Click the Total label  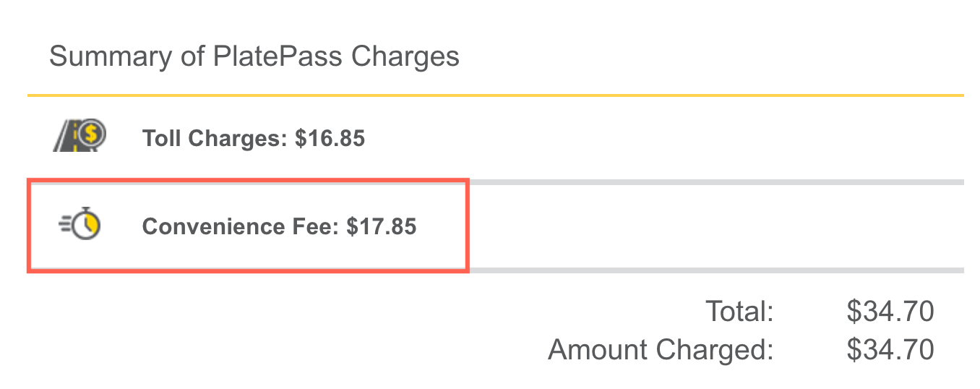point(739,312)
